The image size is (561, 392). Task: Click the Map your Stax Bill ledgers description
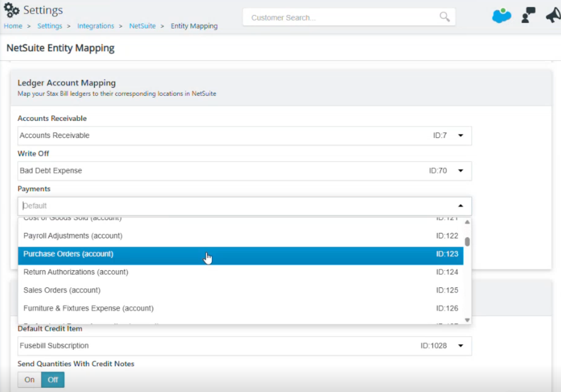[x=117, y=94]
